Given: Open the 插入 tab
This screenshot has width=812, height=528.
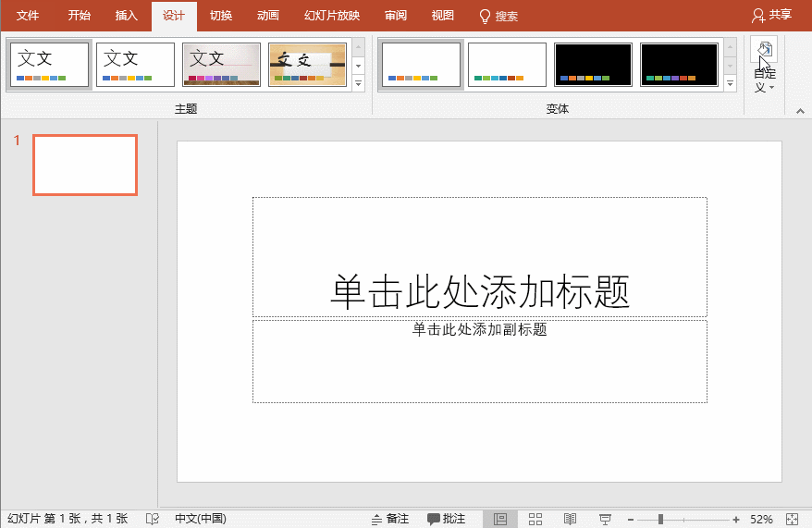Looking at the screenshot, I should [x=127, y=16].
